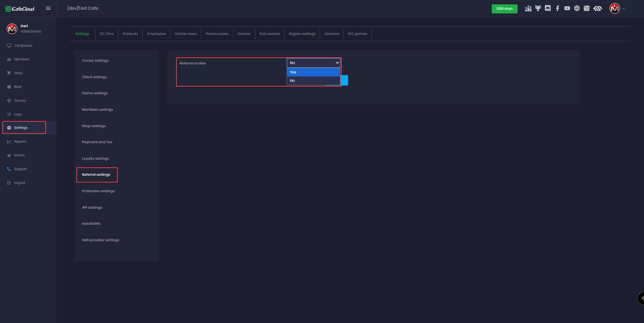Screen dimensions: 644x323
Task: Switch to the Employees tab
Action: (x=156, y=34)
